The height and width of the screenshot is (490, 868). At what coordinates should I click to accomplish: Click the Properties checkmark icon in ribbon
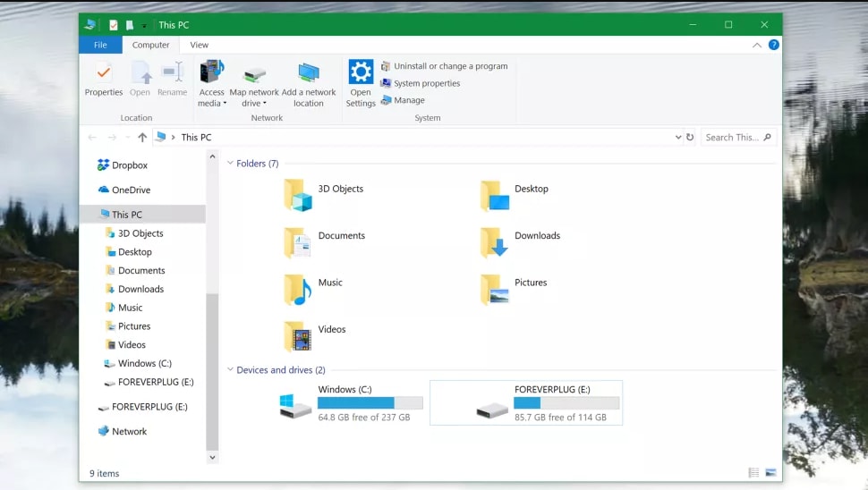coord(104,72)
